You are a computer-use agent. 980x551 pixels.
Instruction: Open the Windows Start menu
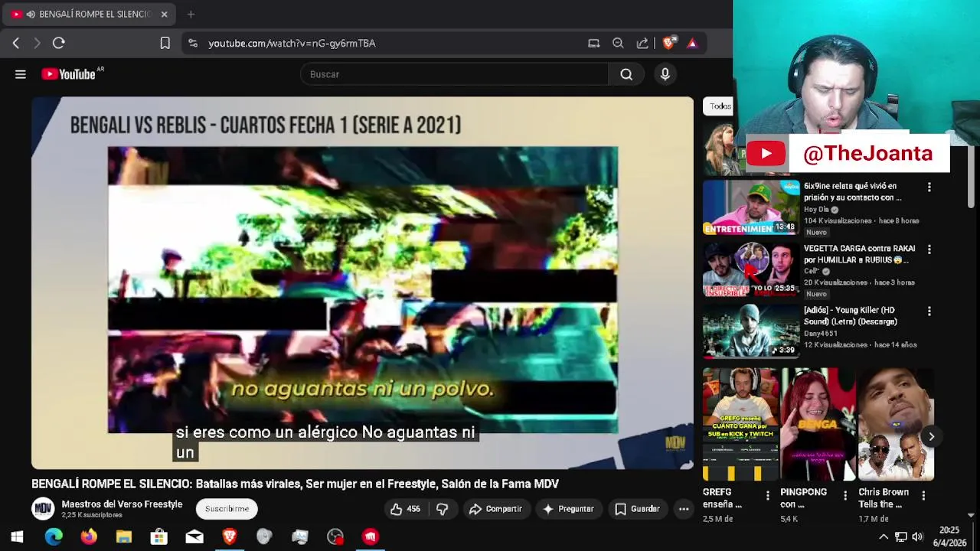pos(17,537)
